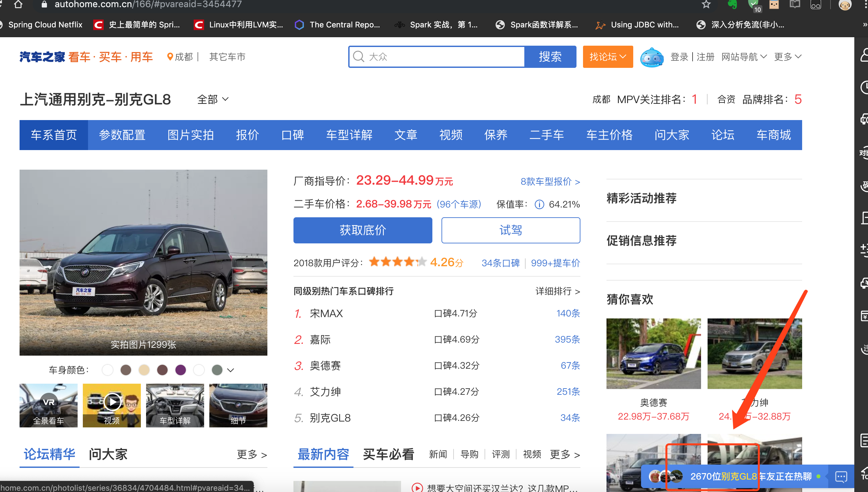868x492 pixels.
Task: Expand the 更多 menu in header
Action: tap(788, 57)
